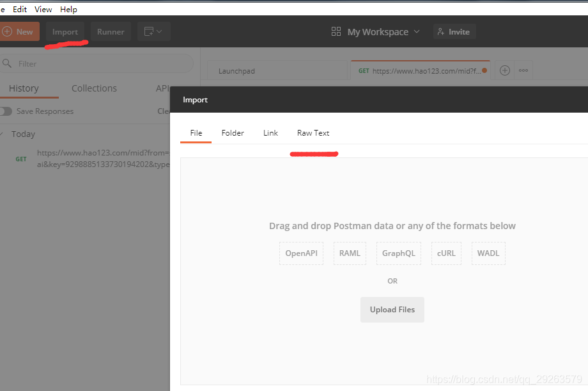588x391 pixels.
Task: Switch to the History sidebar tab
Action: point(24,88)
